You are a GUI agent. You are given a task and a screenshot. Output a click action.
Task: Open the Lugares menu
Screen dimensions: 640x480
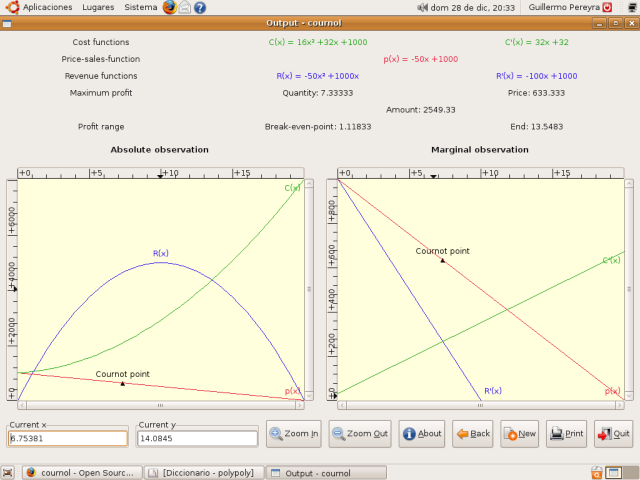coord(98,7)
